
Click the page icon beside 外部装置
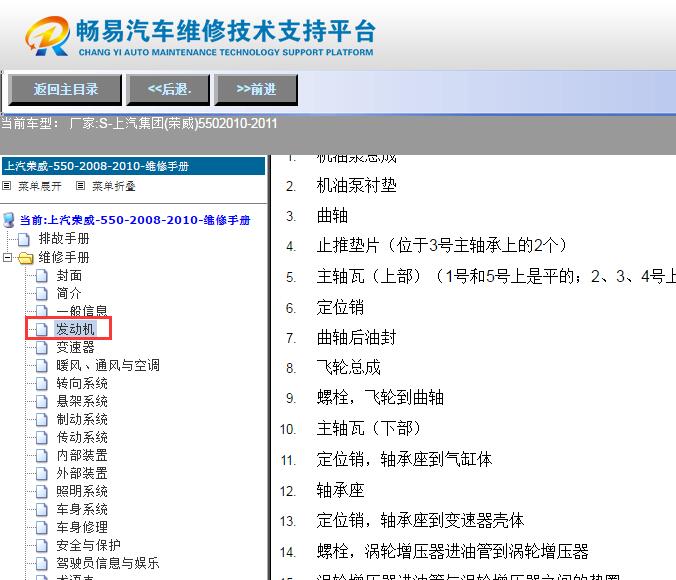(41, 474)
